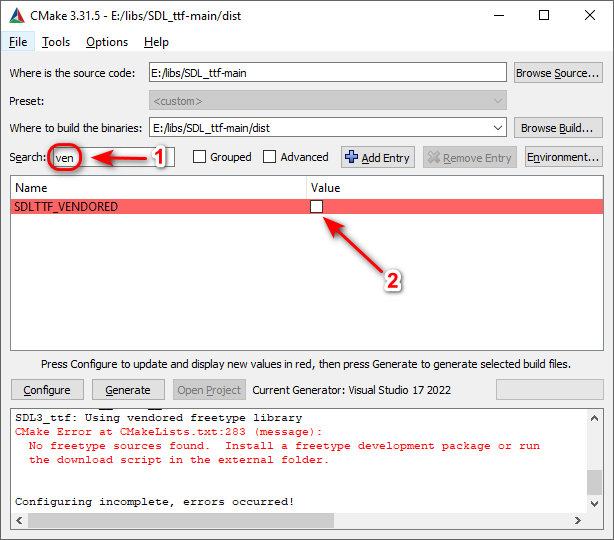Click the plus icon on Add Entry

(x=351, y=157)
